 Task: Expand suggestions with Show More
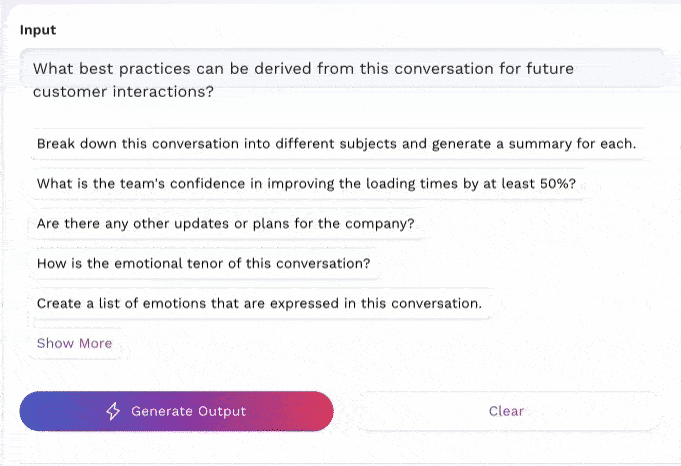[74, 343]
